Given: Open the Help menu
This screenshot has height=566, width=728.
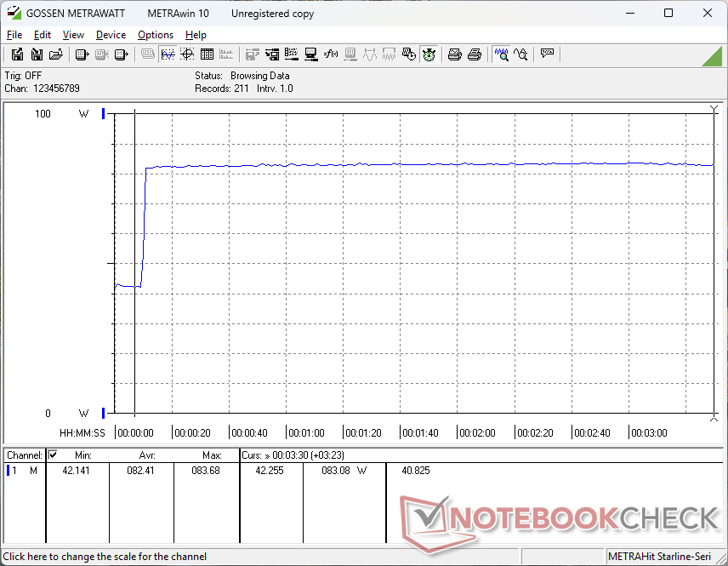Looking at the screenshot, I should (x=196, y=35).
